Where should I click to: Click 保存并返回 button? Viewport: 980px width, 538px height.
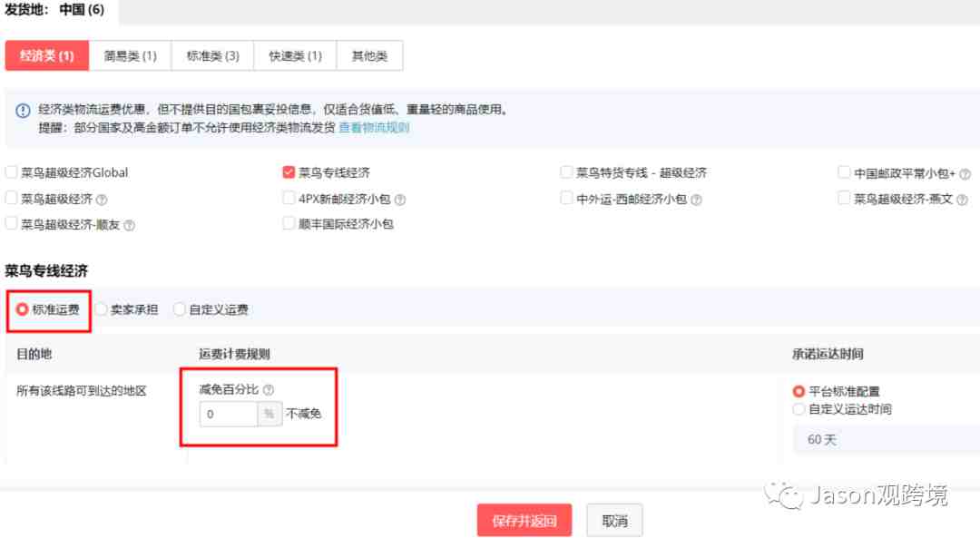pos(524,521)
